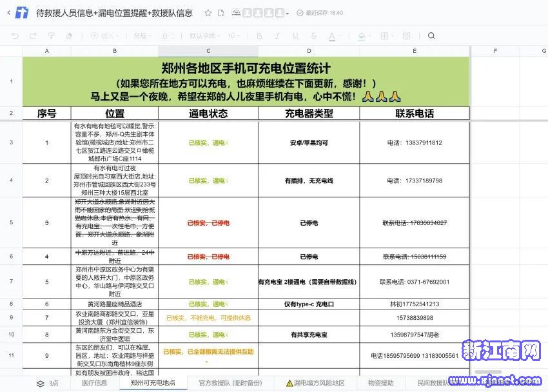The height and width of the screenshot is (392, 548).
Task: Select column D header
Action: pyautogui.click(x=309, y=51)
